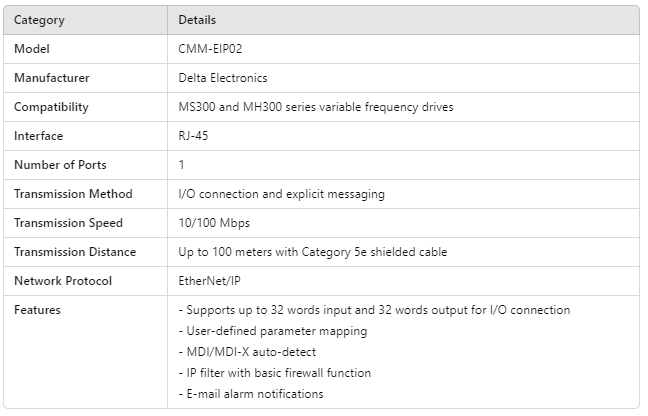
Task: Click the RJ-45 interface value
Action: tap(194, 136)
